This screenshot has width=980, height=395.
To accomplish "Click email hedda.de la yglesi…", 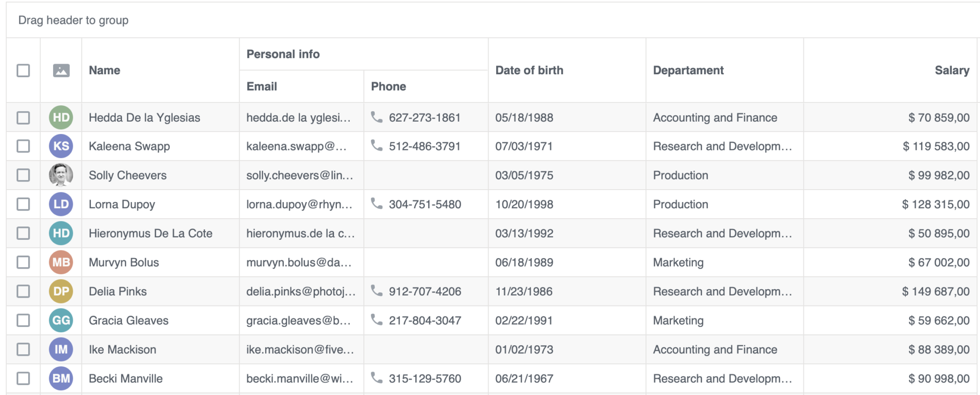I will 299,117.
